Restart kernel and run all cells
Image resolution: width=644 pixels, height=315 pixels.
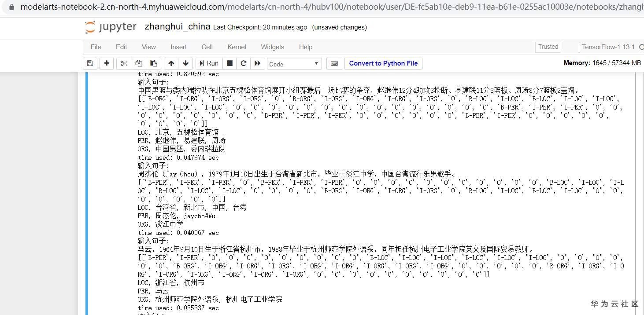tap(257, 63)
